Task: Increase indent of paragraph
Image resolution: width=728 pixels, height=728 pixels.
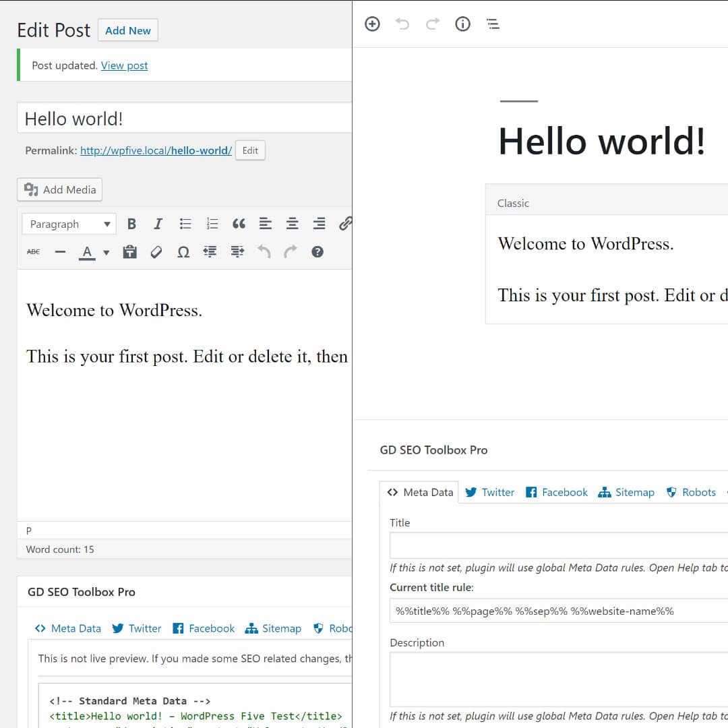Action: 237,251
